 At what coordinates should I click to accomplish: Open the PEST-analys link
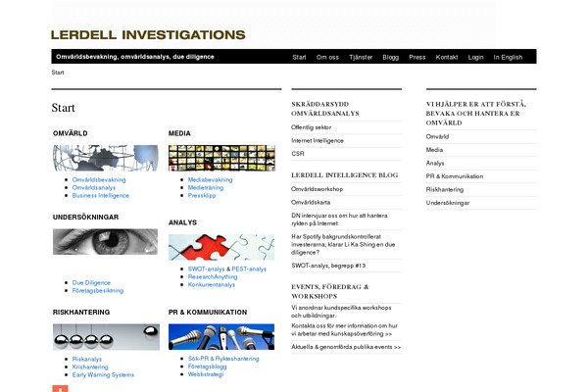249,269
